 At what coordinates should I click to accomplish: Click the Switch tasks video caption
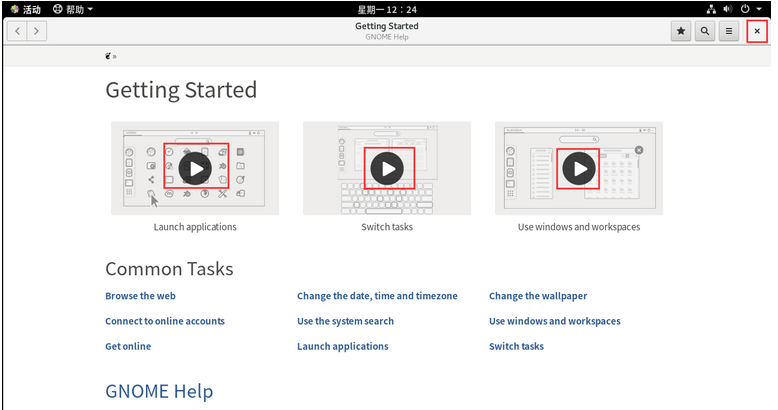pos(387,227)
